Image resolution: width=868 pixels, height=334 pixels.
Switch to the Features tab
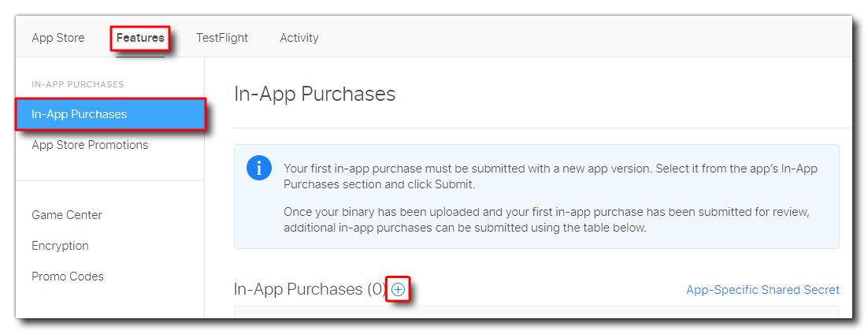tap(140, 38)
